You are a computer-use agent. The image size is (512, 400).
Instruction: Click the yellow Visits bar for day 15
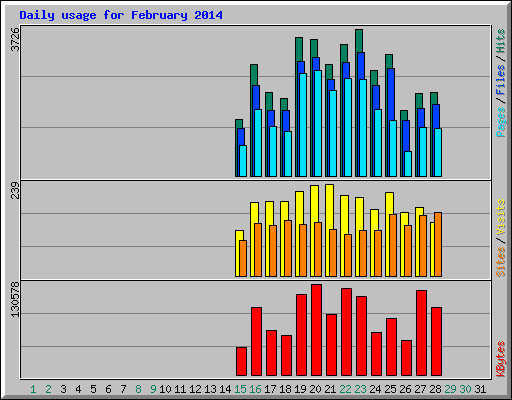[239, 235]
